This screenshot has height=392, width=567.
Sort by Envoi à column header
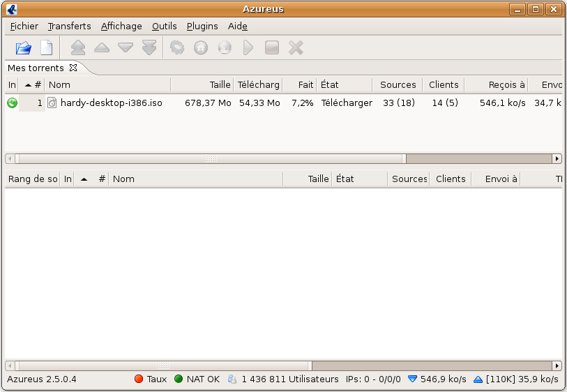click(496, 179)
